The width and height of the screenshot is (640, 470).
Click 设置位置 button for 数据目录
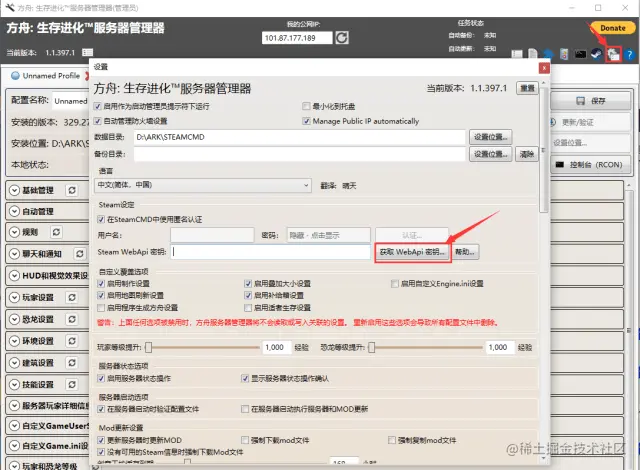(x=491, y=137)
